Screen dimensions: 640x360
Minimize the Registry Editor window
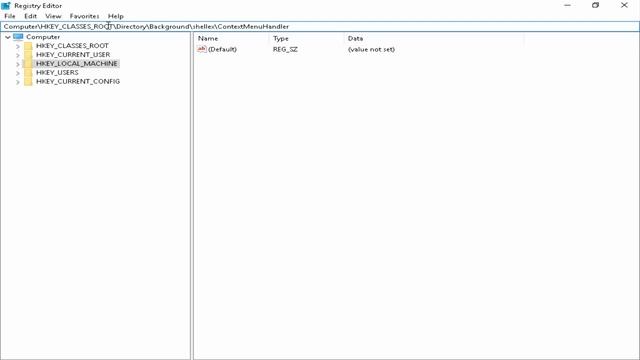[x=567, y=6]
